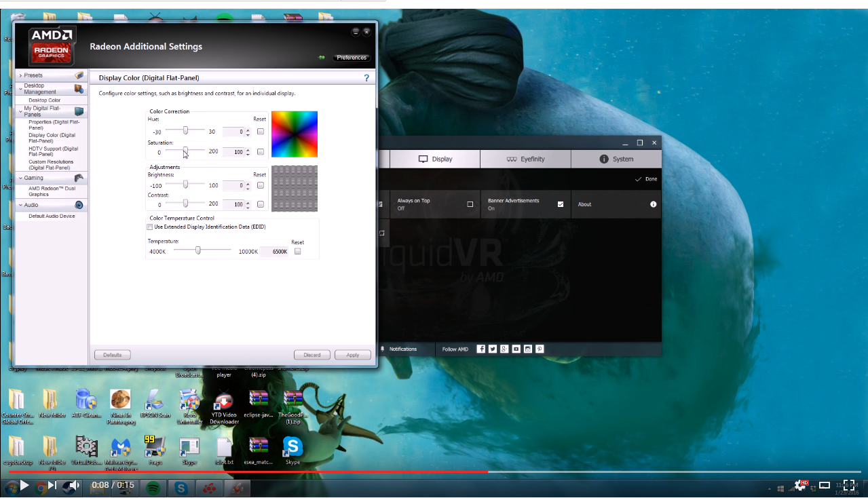Decrease Saturation value with down arrow

pyautogui.click(x=248, y=154)
